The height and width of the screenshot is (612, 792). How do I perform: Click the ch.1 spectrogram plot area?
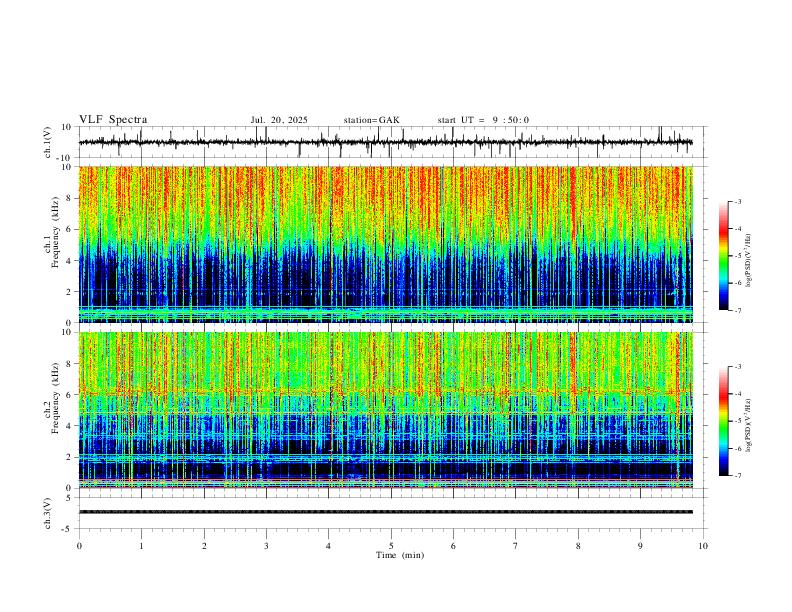point(386,244)
